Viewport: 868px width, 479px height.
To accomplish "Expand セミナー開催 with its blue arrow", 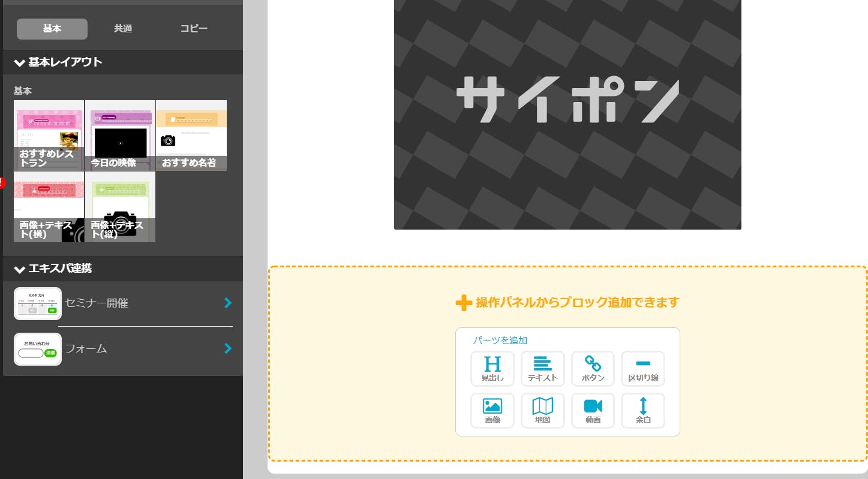I will tap(227, 303).
